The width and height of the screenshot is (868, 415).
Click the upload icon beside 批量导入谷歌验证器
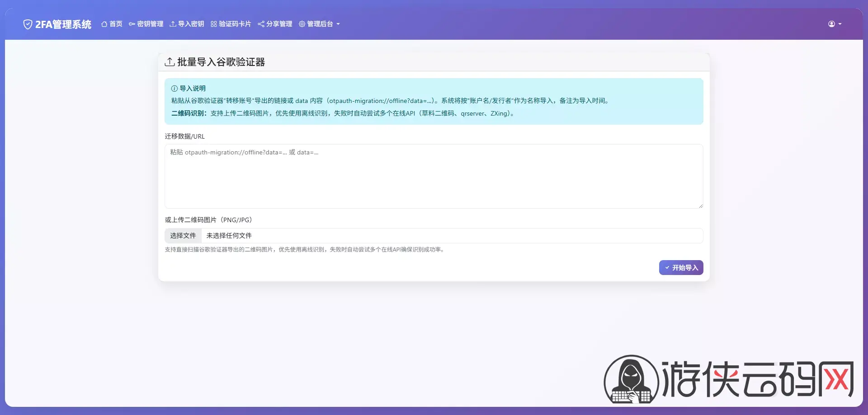170,62
